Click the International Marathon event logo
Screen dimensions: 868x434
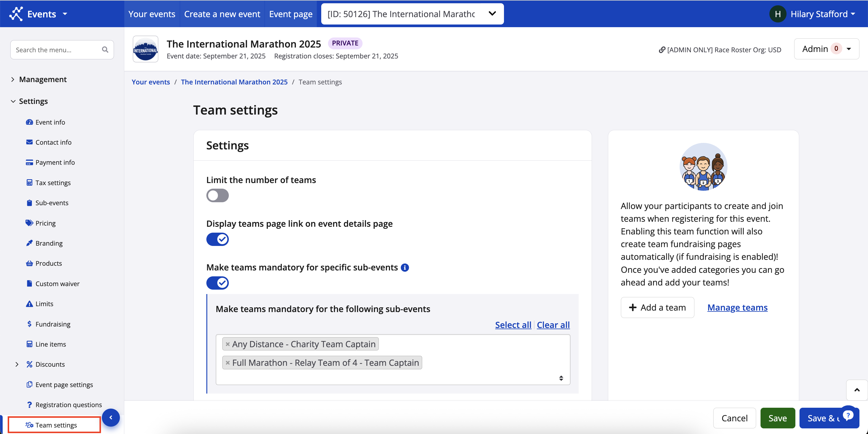[145, 49]
